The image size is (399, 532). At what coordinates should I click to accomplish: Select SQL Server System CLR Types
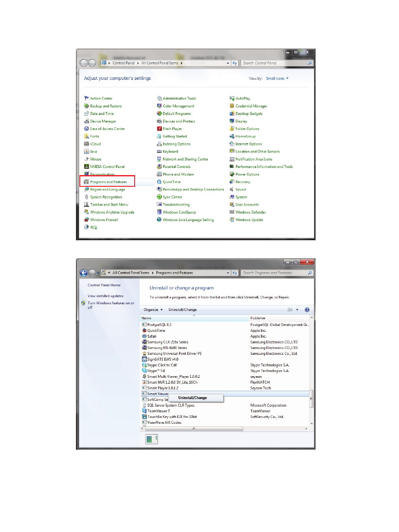tap(171, 405)
